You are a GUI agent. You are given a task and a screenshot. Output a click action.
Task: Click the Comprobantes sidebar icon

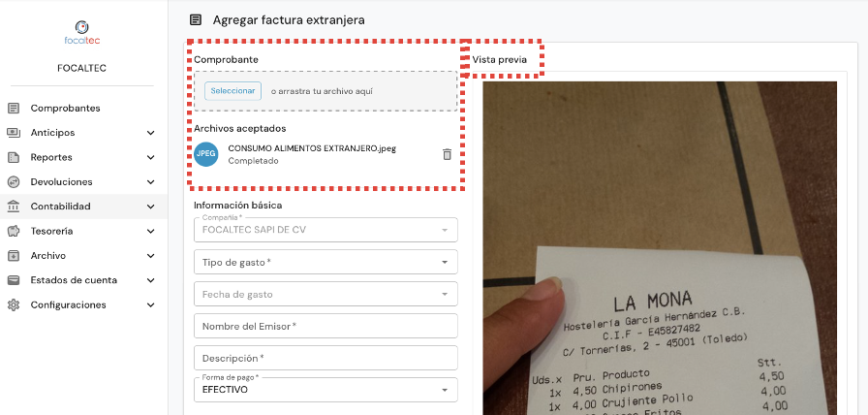(x=14, y=108)
